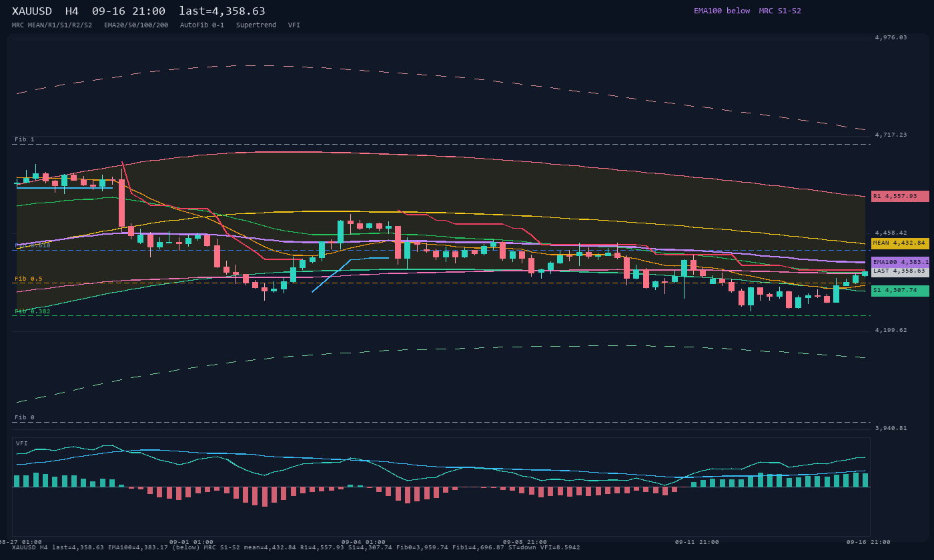This screenshot has height=560, width=934.
Task: Click the EMA20/50/100/200 indicator label
Action: tap(136, 25)
